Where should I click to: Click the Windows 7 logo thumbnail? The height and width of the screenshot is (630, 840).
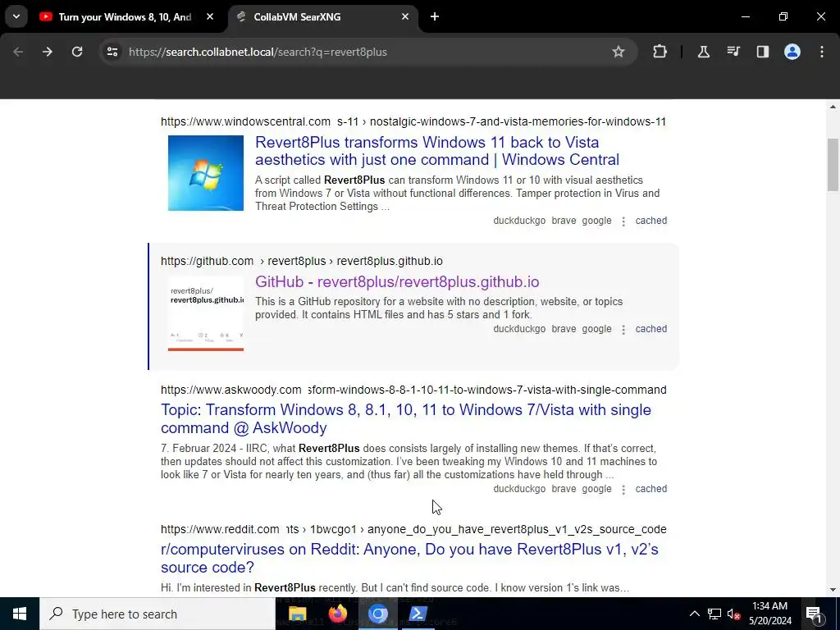tap(206, 173)
